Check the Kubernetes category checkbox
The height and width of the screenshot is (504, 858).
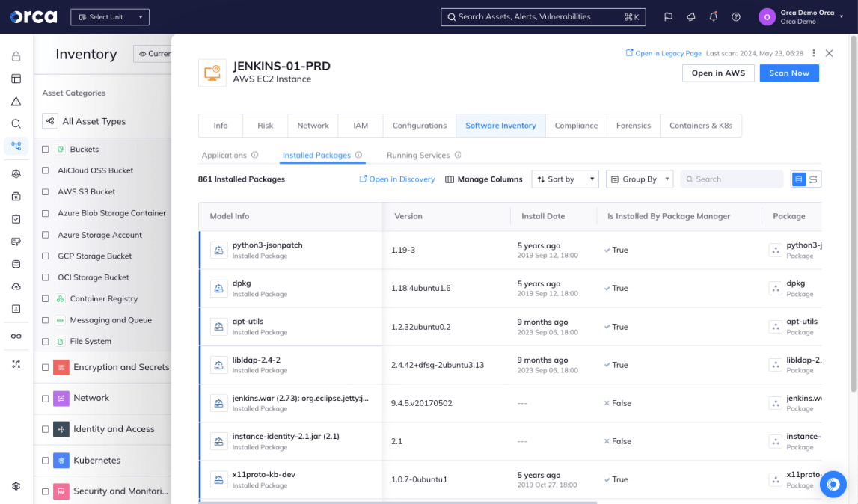coord(46,460)
